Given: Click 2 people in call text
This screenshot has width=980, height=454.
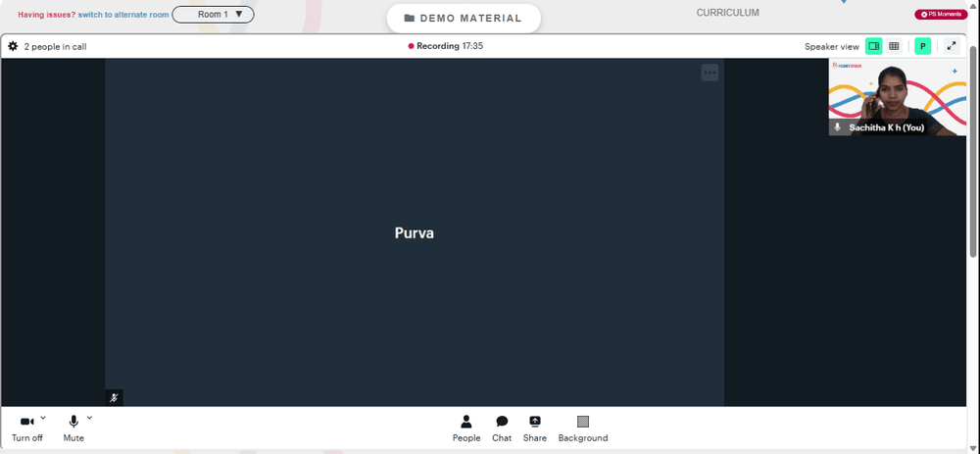Looking at the screenshot, I should 55,46.
